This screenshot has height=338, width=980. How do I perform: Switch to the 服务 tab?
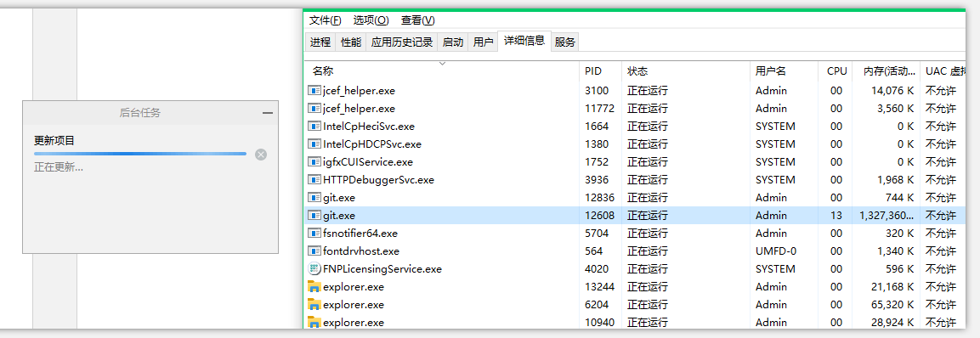564,42
